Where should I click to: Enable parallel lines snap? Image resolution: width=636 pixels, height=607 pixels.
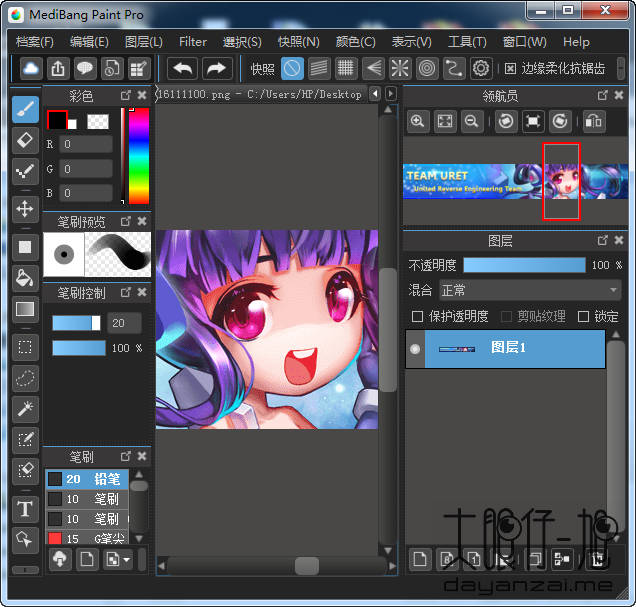click(x=319, y=68)
